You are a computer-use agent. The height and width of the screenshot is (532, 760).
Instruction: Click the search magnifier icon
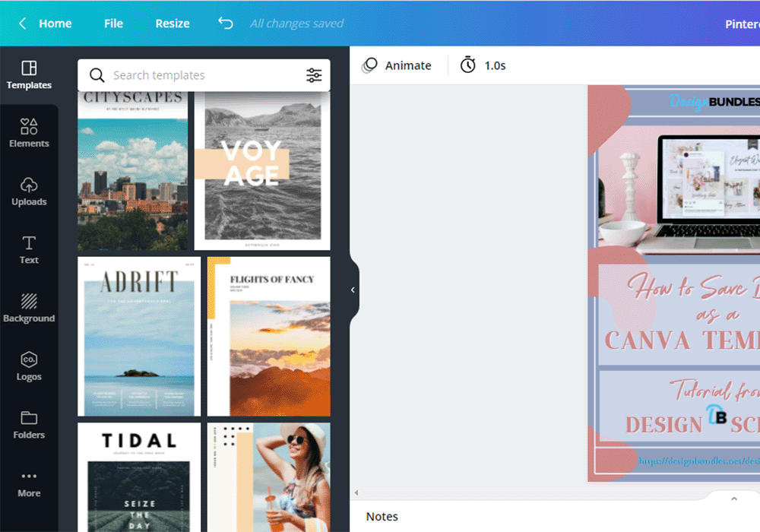click(x=97, y=75)
